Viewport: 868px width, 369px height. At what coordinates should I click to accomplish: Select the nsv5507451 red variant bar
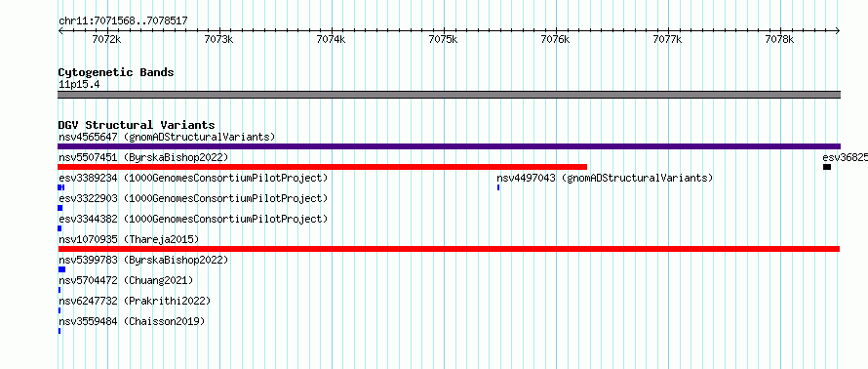(x=322, y=167)
